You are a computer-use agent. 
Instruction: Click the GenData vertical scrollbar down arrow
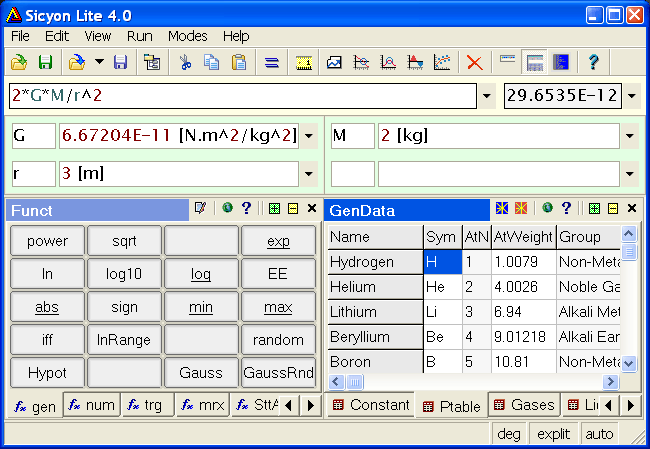[628, 364]
